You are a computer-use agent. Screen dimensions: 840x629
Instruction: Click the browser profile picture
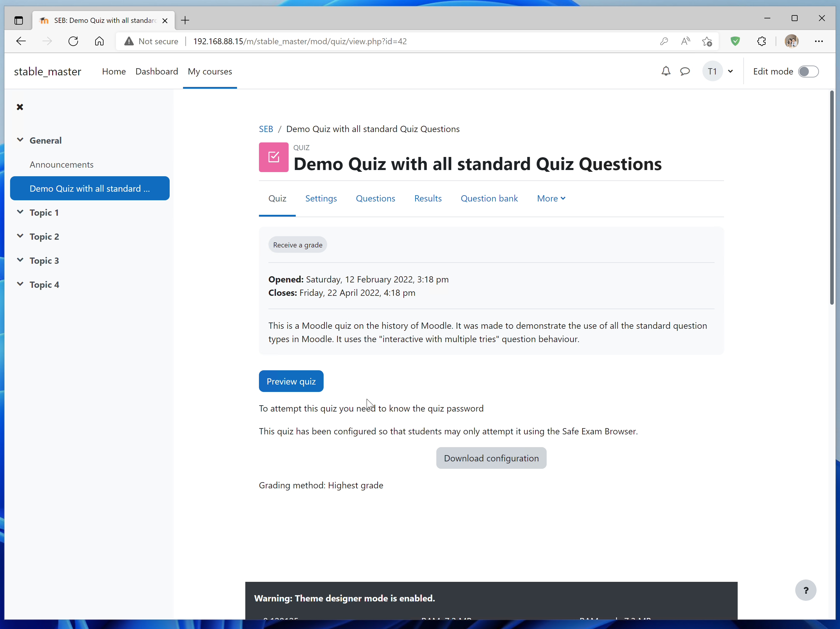point(791,41)
